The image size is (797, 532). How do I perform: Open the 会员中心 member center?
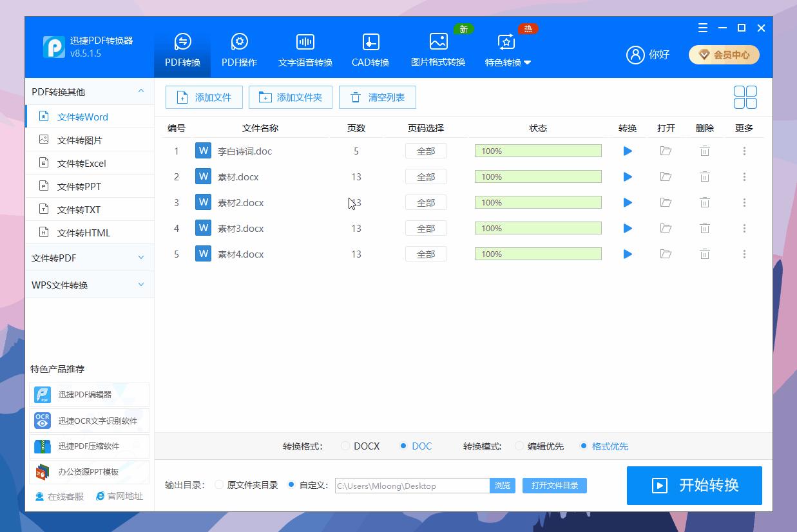click(724, 55)
